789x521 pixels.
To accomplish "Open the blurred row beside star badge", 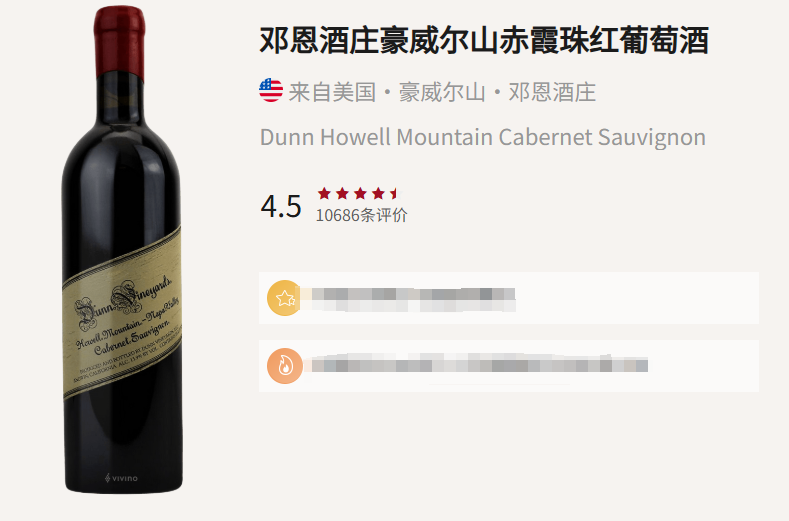I will 509,298.
